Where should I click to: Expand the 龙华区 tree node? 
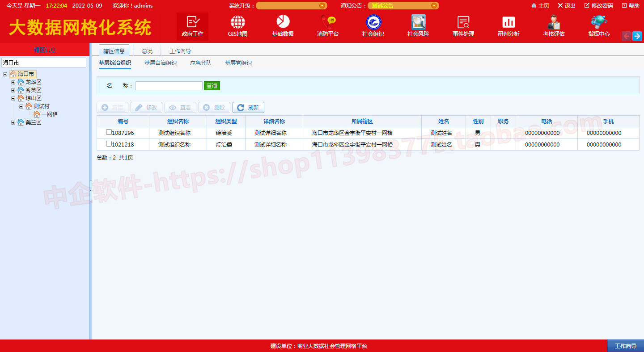click(13, 82)
